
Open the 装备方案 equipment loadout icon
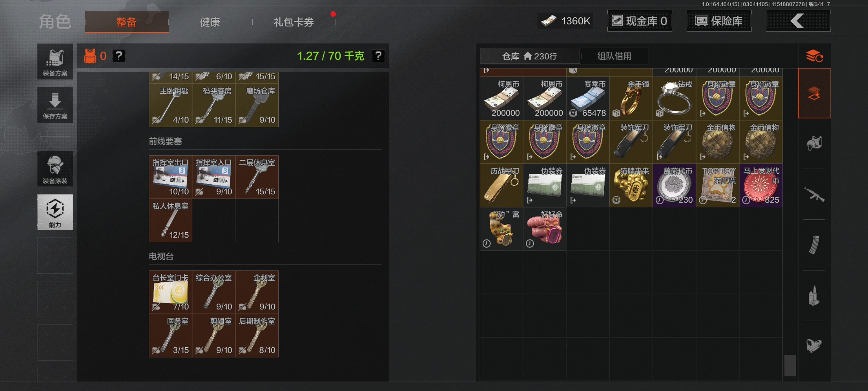click(55, 61)
